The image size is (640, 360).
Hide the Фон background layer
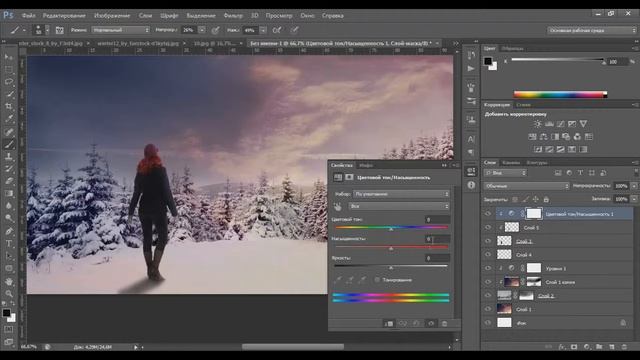[488, 323]
